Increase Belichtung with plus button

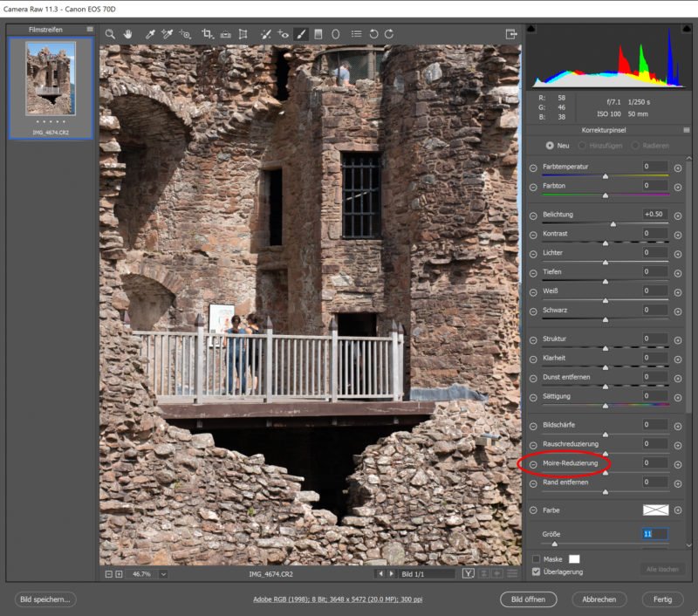(677, 215)
